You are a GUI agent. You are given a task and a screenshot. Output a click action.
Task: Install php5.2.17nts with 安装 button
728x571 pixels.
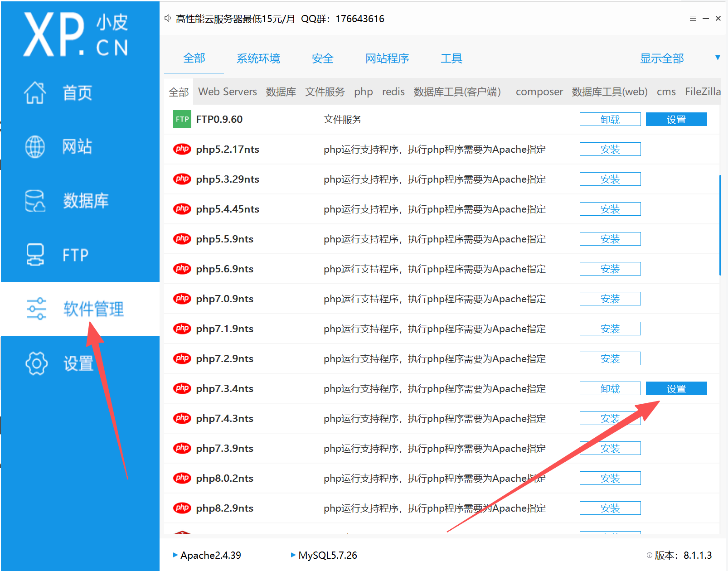click(610, 149)
